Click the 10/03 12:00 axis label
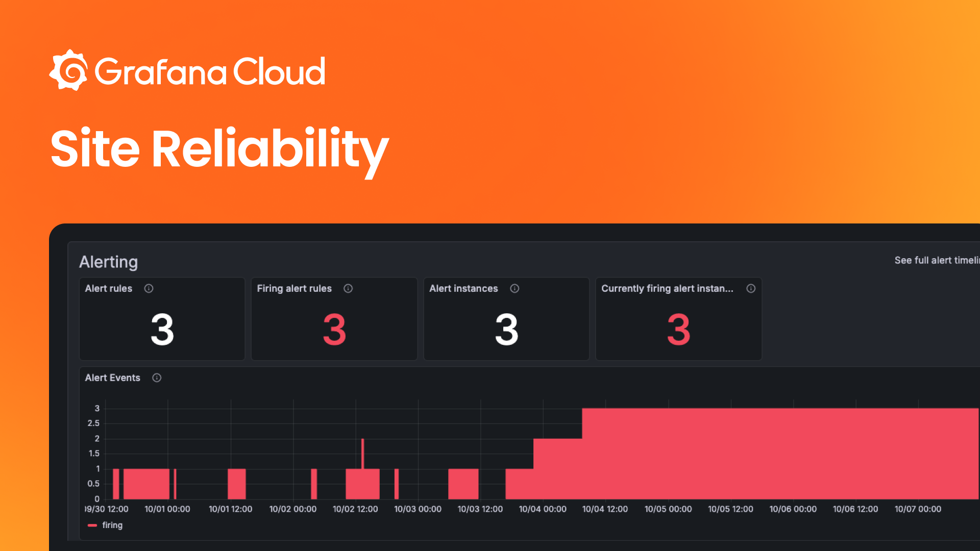The width and height of the screenshot is (980, 551). click(480, 509)
